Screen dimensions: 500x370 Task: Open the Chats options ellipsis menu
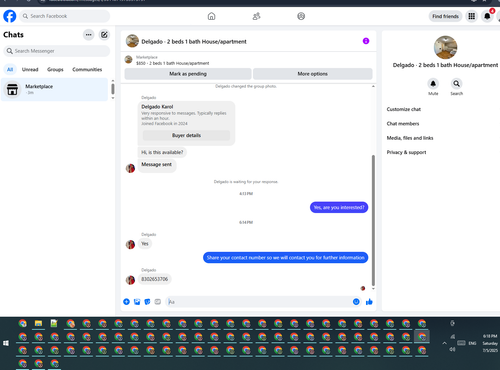(x=88, y=35)
